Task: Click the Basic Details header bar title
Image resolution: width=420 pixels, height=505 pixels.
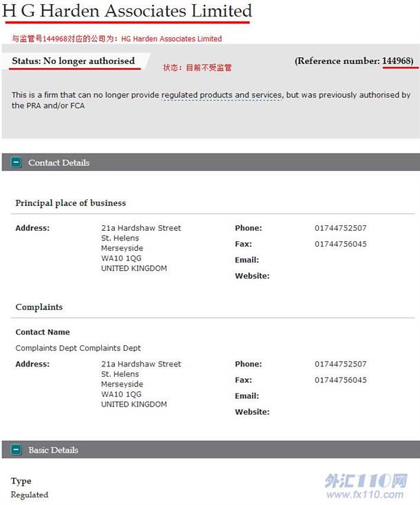Action: pyautogui.click(x=54, y=450)
